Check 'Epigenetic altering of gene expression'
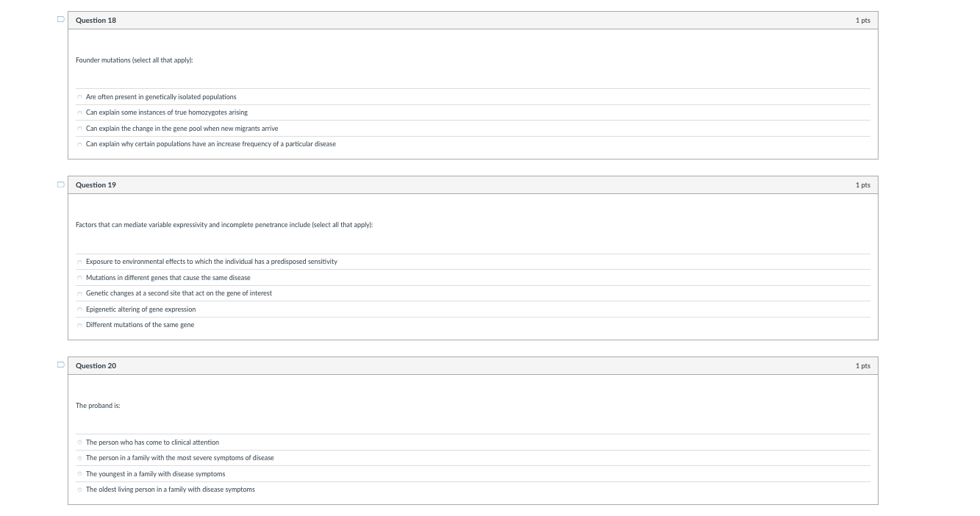Viewport: 980px width, 516px height. click(x=79, y=309)
